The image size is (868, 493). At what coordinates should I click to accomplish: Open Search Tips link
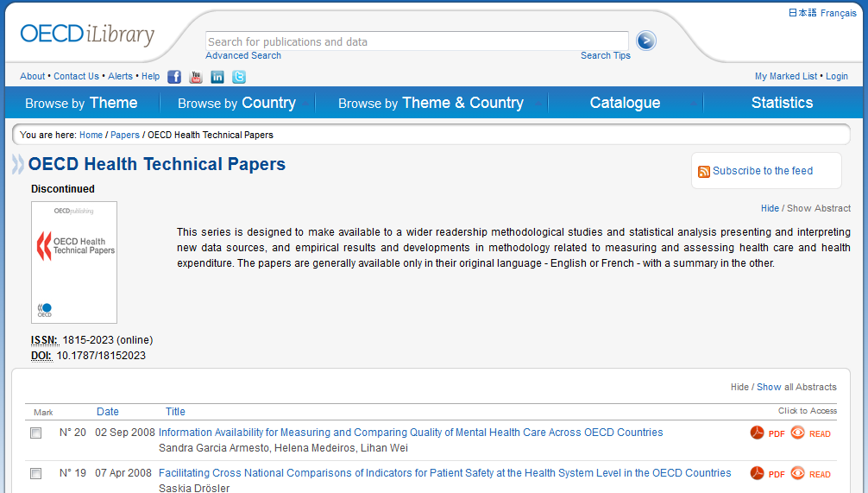click(x=606, y=55)
